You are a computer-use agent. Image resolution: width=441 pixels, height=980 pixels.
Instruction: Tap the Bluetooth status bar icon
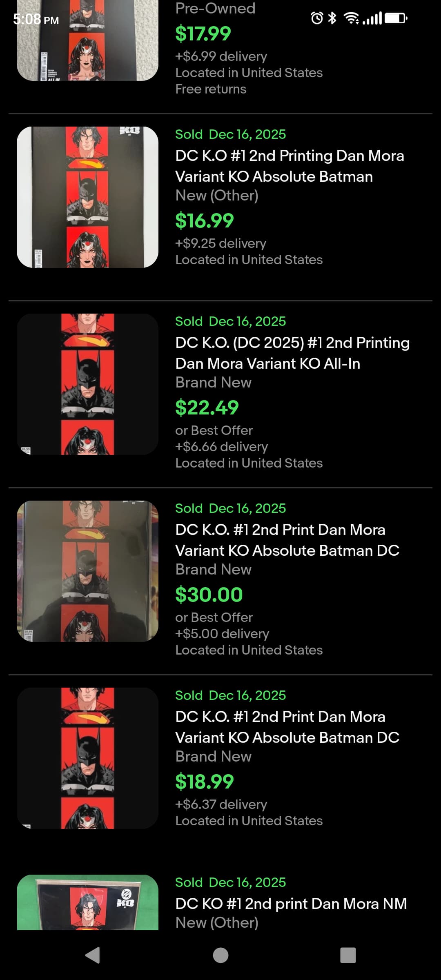pyautogui.click(x=332, y=18)
